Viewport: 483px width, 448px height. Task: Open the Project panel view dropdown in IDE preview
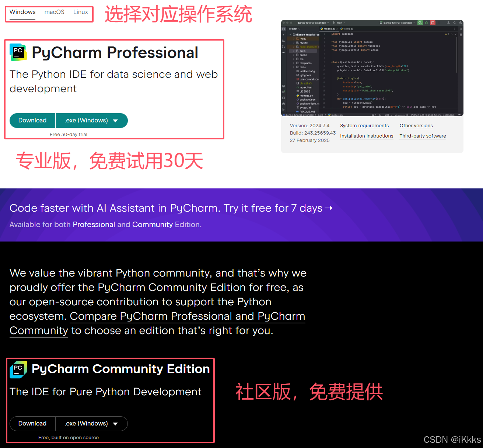tap(294, 29)
